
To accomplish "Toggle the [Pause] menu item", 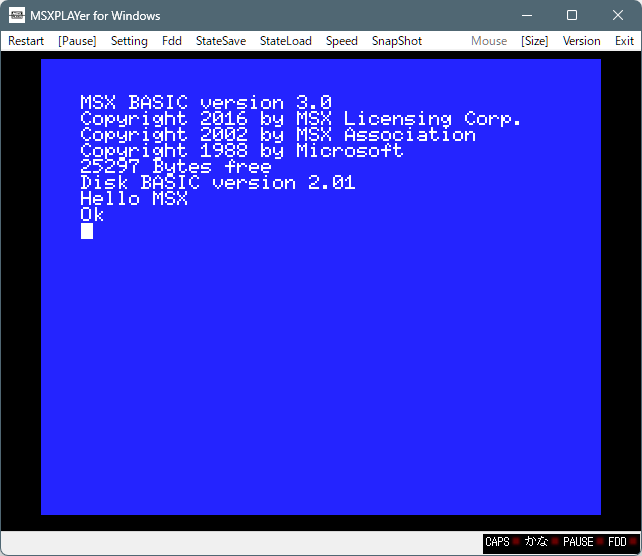I will (77, 41).
